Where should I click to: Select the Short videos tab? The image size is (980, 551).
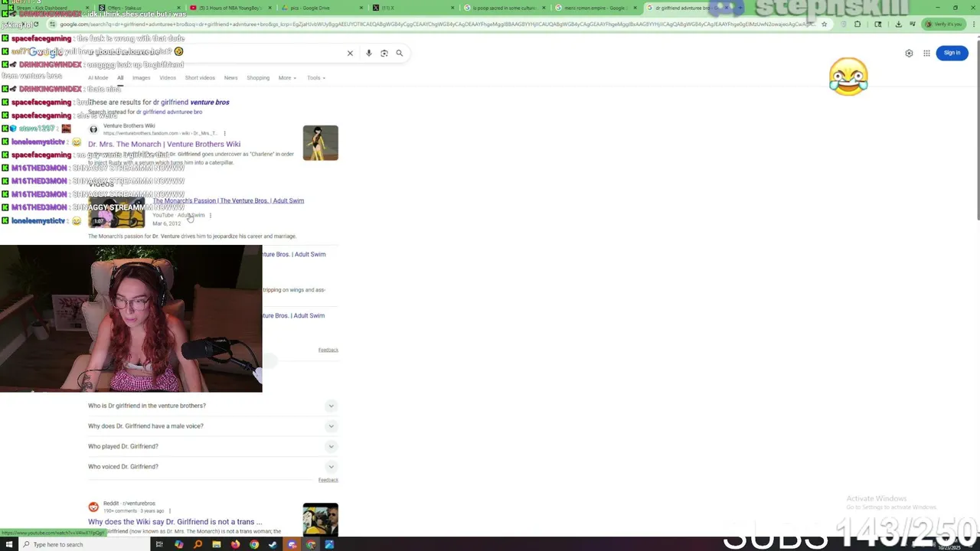(200, 77)
